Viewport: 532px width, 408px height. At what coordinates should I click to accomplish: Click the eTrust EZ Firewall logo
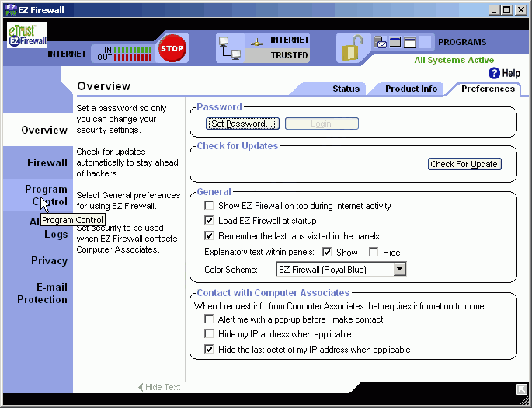[x=27, y=36]
